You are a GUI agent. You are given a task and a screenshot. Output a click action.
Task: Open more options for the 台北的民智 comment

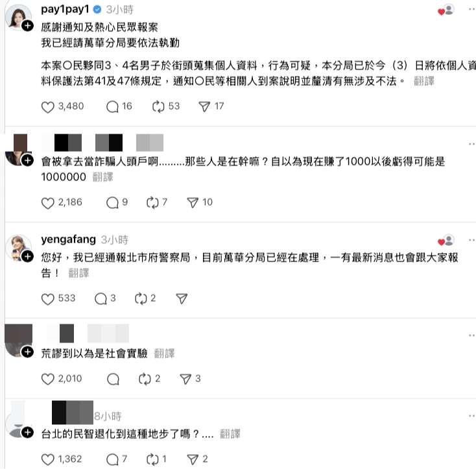point(471,416)
